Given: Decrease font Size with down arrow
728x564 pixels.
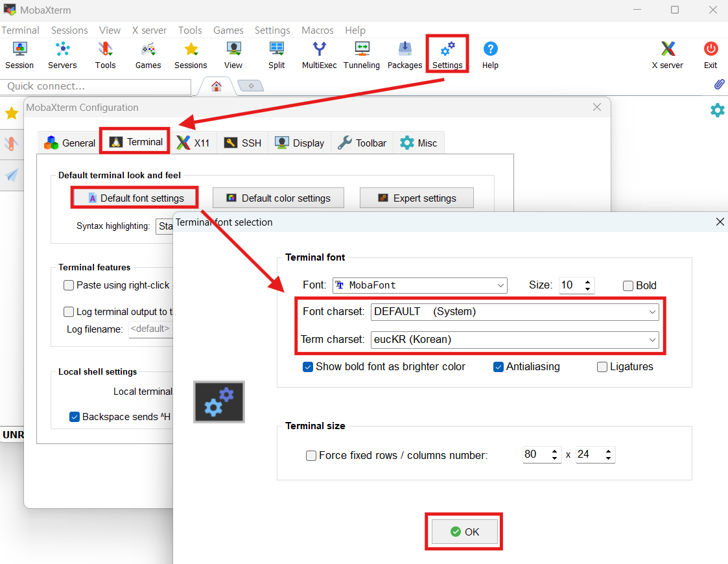Looking at the screenshot, I should click(x=588, y=289).
